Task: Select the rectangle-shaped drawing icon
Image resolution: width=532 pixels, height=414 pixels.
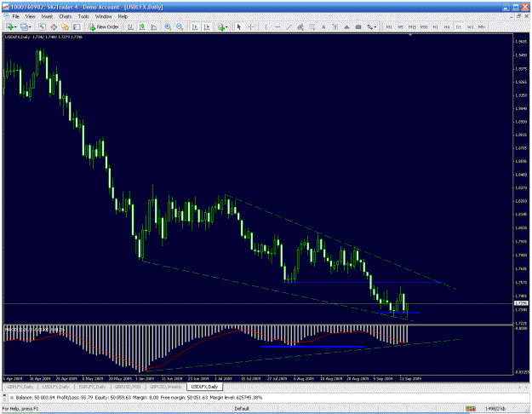Action: pos(358,26)
